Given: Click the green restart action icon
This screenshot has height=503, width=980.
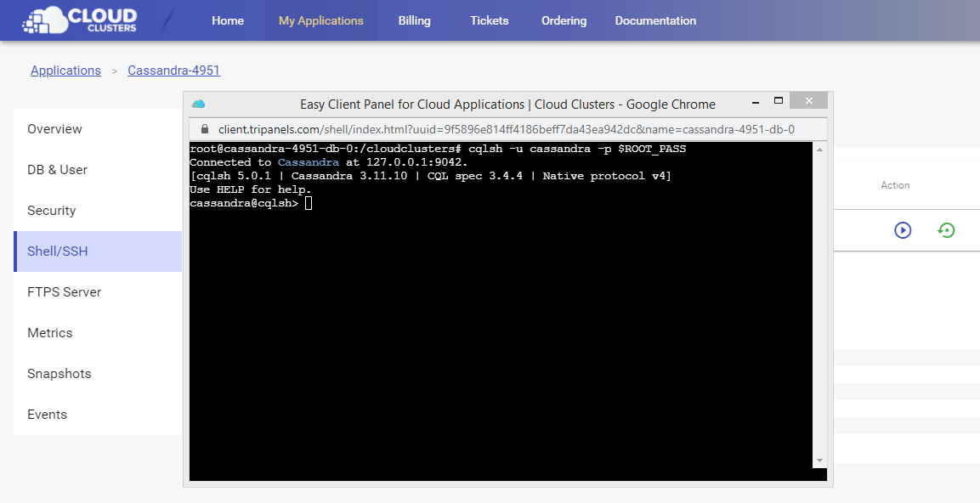Looking at the screenshot, I should coord(946,230).
